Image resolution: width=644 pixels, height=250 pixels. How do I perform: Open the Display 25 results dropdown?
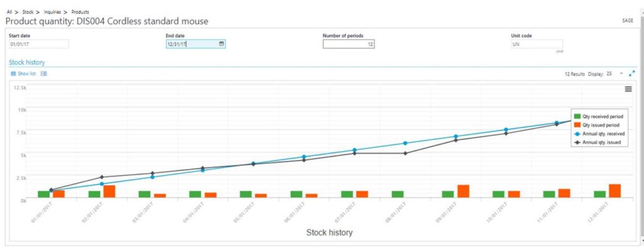615,74
